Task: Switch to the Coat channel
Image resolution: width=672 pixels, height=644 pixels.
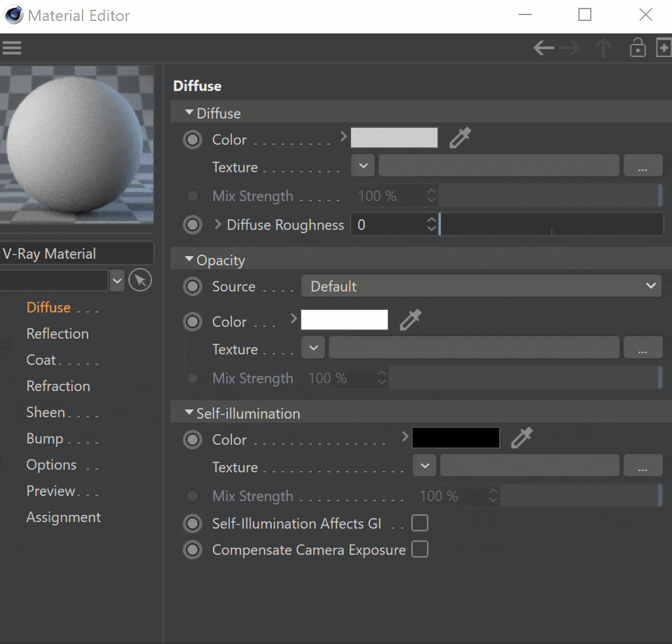Action: pyautogui.click(x=41, y=360)
